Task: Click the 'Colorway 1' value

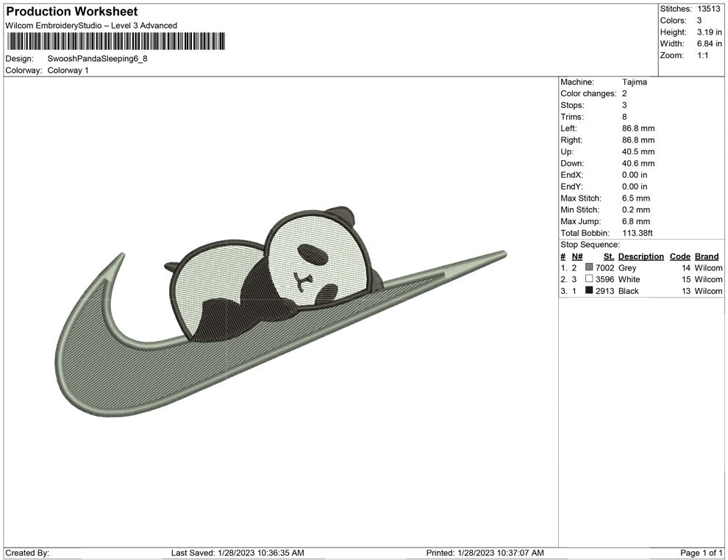Action: tap(68, 70)
